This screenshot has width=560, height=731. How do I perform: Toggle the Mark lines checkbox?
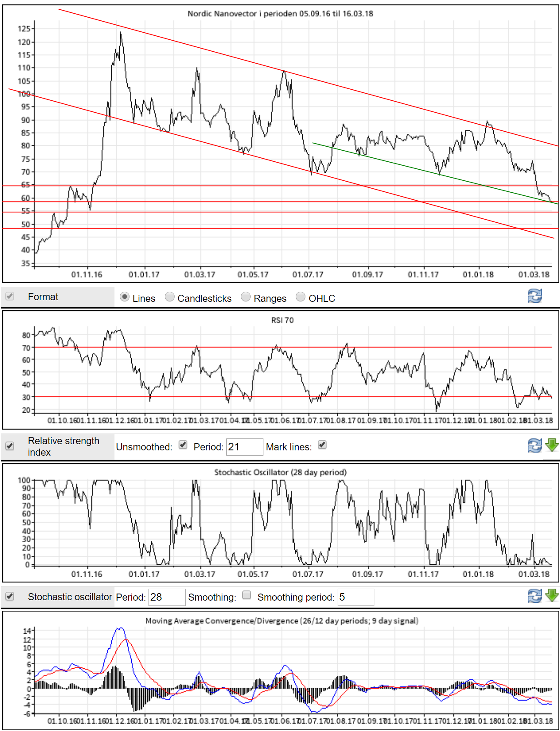coord(322,445)
